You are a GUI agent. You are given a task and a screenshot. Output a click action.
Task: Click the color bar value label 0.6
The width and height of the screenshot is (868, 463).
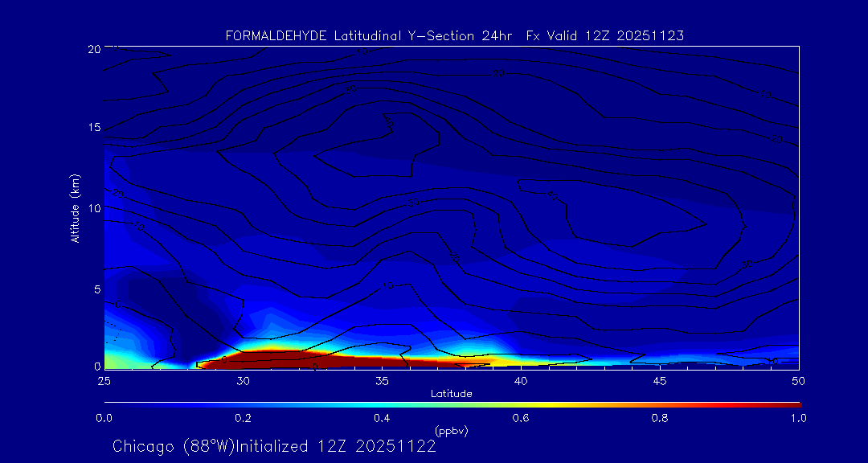click(521, 418)
